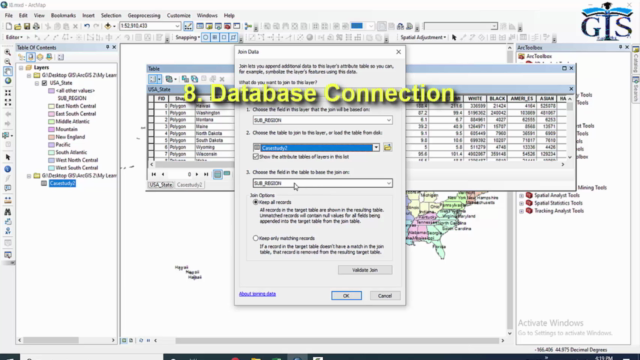Toggle Show attribute tables of layers checkbox

pos(256,157)
